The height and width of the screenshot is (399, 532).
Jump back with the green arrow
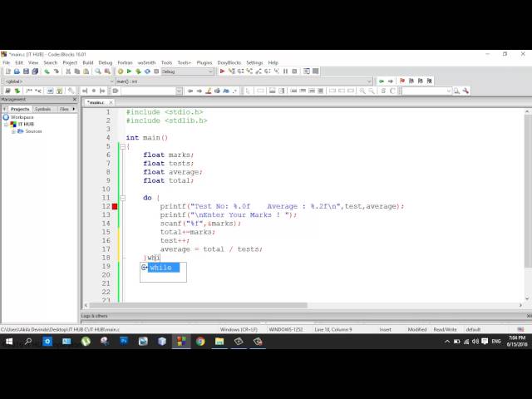pyautogui.click(x=382, y=81)
